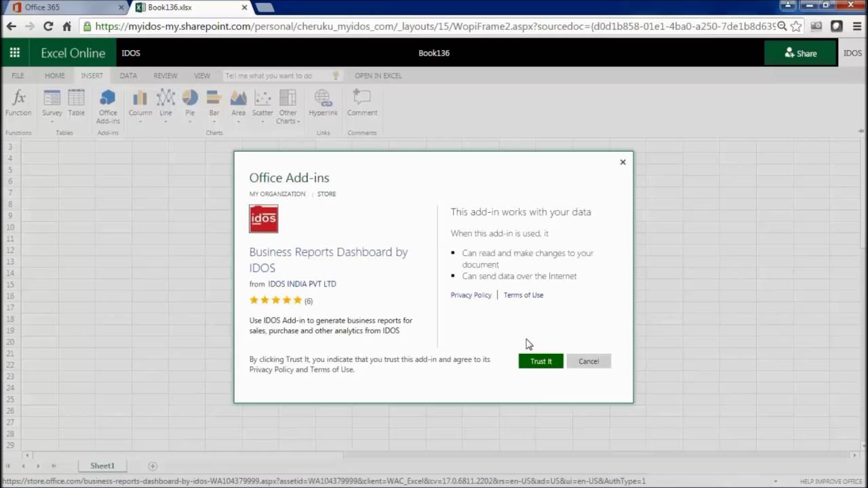Screen dimensions: 868x488
Task: Open the app launcher waffle icon
Action: coord(14,53)
